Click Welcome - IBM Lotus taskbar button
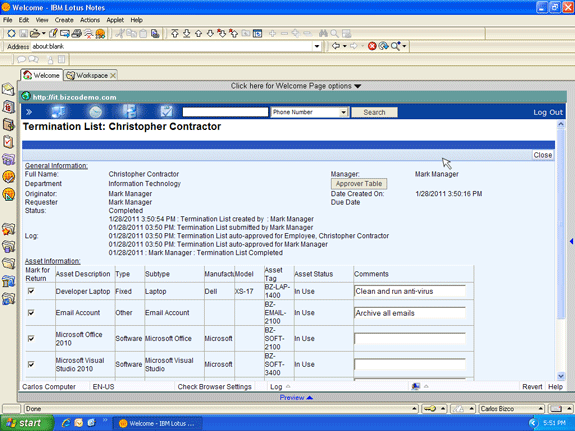Image resolution: width=575 pixels, height=431 pixels. click(x=157, y=423)
